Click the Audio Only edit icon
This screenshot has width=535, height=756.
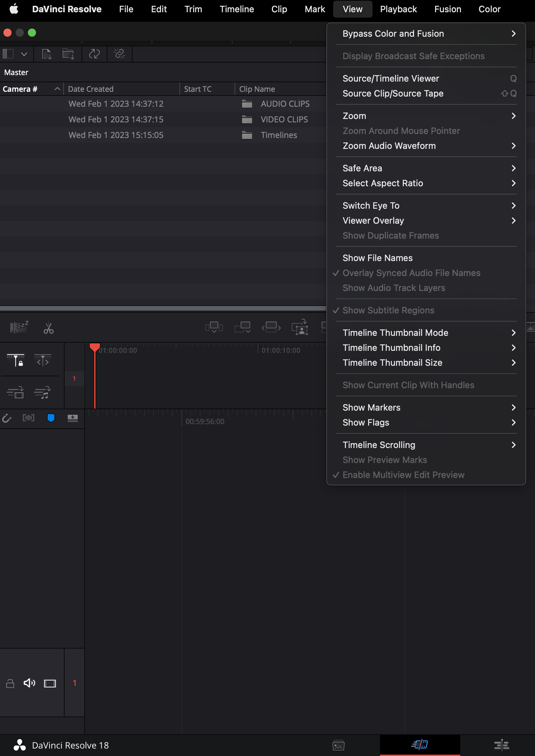pyautogui.click(x=42, y=392)
